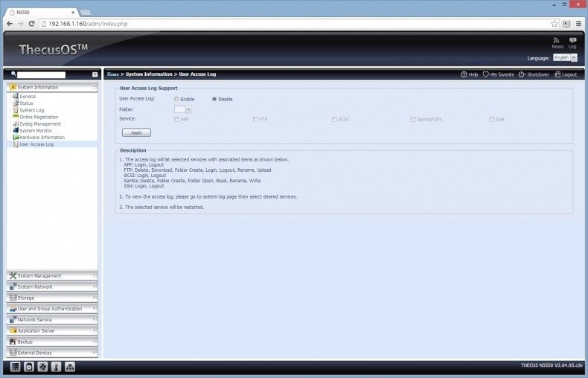
Task: Check the Samba/CIFS service checkbox
Action: pyautogui.click(x=412, y=119)
